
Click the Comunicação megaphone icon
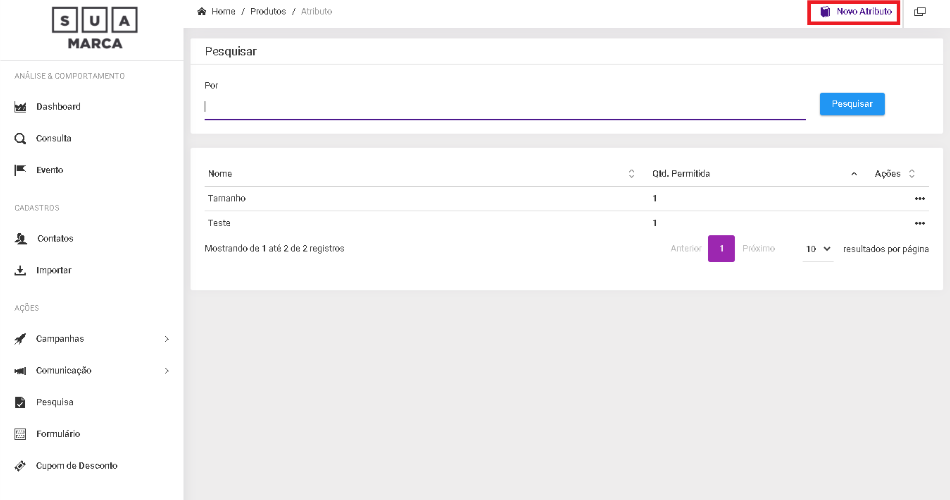click(20, 371)
